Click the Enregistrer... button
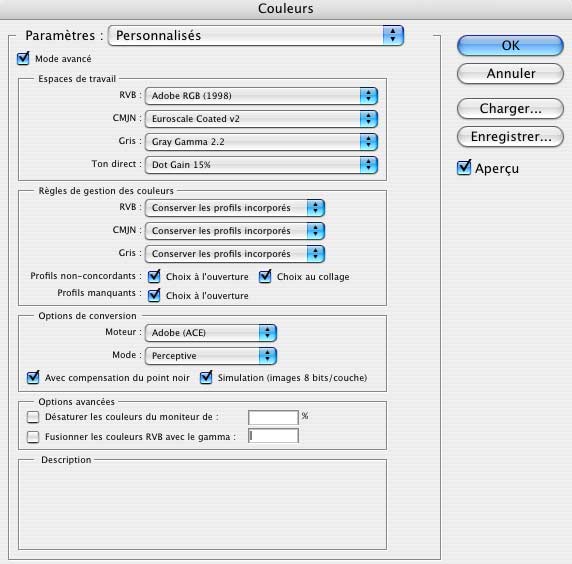 pos(510,137)
